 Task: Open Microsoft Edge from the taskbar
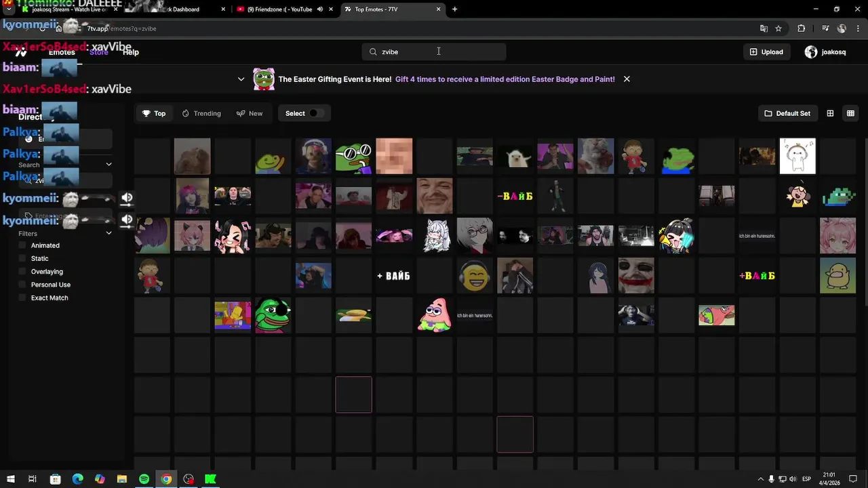point(77,479)
